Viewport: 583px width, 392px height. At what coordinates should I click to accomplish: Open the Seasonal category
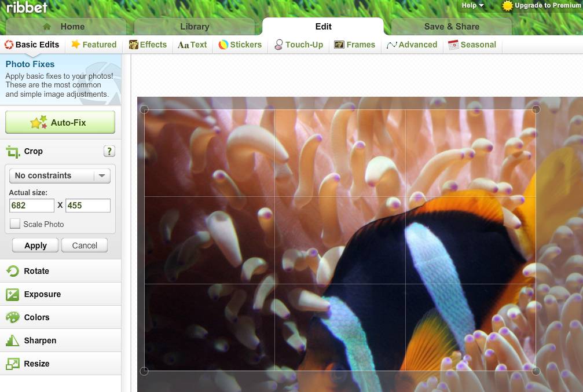pyautogui.click(x=472, y=45)
